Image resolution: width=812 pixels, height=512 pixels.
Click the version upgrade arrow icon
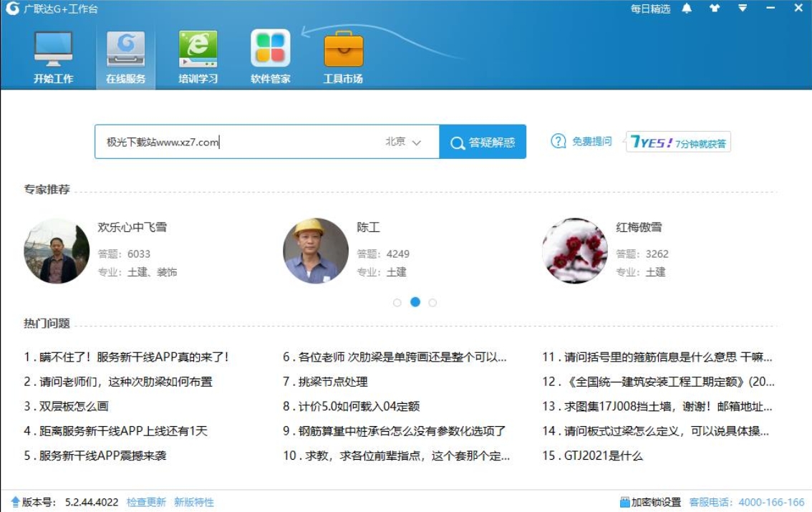click(15, 502)
